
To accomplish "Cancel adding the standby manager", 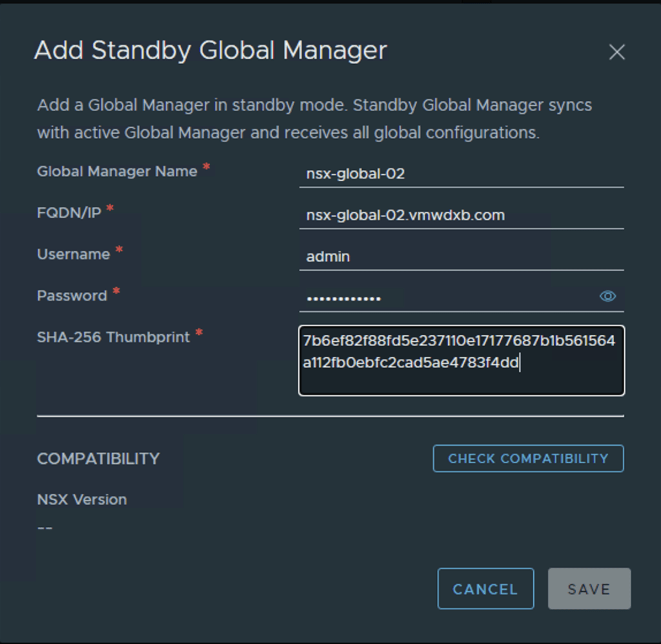I will point(485,588).
